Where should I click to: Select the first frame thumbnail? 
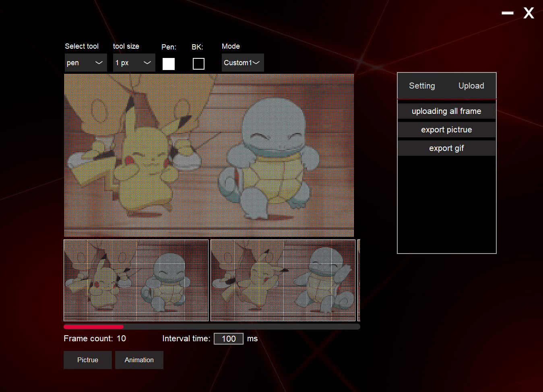[136, 281]
